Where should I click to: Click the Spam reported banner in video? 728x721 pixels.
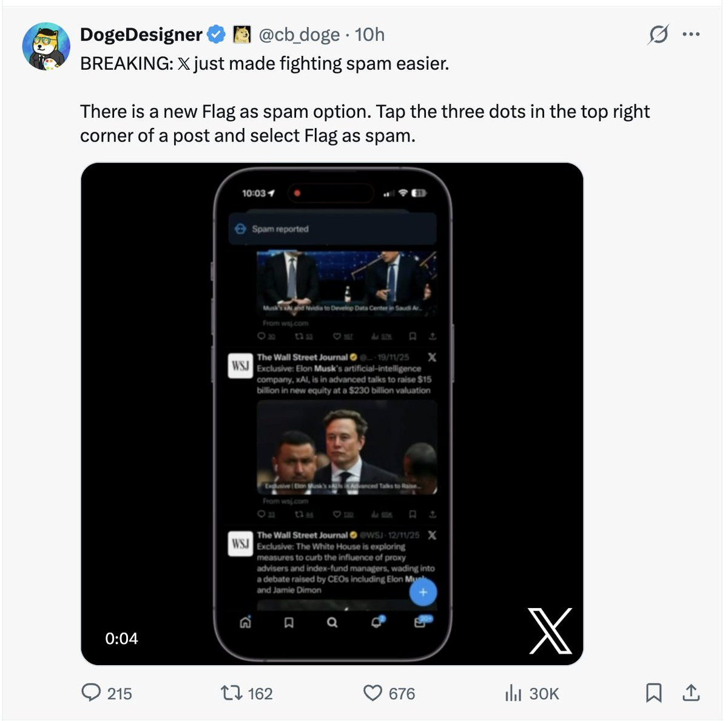tap(332, 229)
